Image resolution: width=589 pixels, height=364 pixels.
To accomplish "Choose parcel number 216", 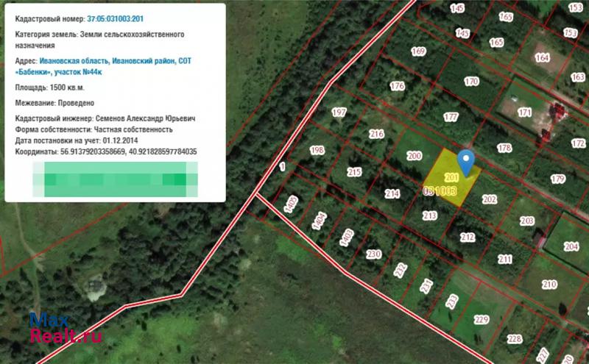I will pyautogui.click(x=376, y=134).
